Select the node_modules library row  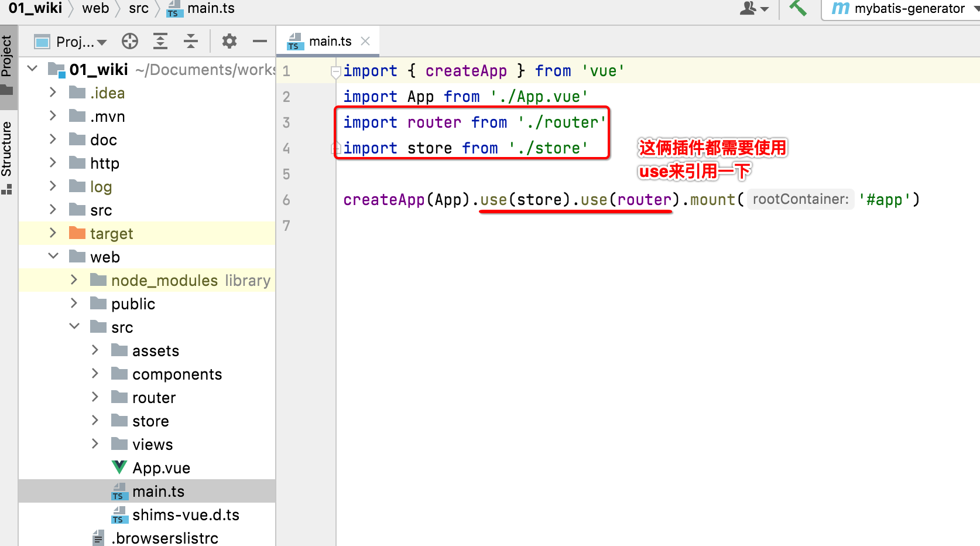[147, 280]
